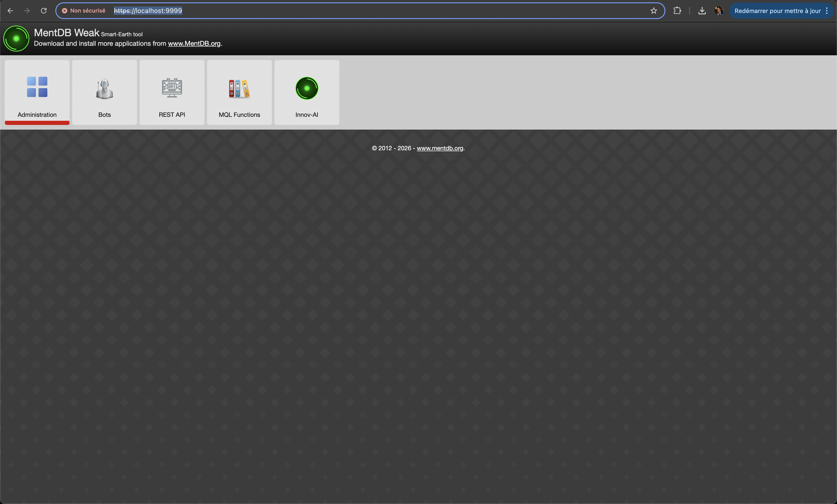Image resolution: width=837 pixels, height=504 pixels.
Task: Select the Bots tile label
Action: tap(104, 115)
